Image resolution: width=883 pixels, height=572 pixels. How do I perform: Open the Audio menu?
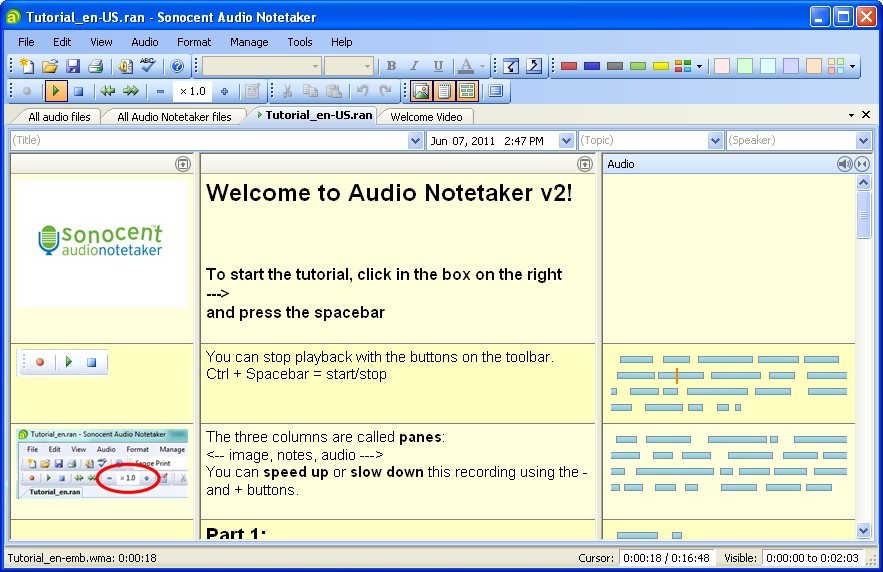pyautogui.click(x=145, y=42)
